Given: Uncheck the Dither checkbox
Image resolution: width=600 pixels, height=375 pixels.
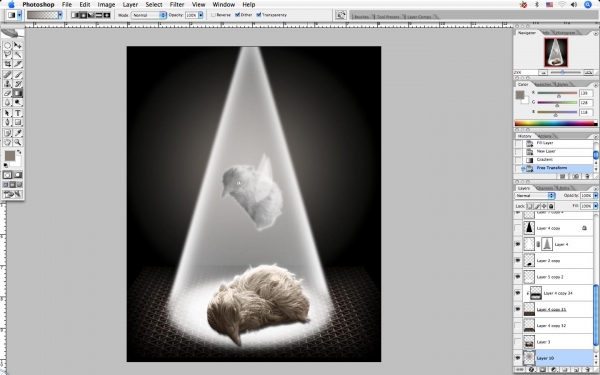Looking at the screenshot, I should [x=237, y=15].
